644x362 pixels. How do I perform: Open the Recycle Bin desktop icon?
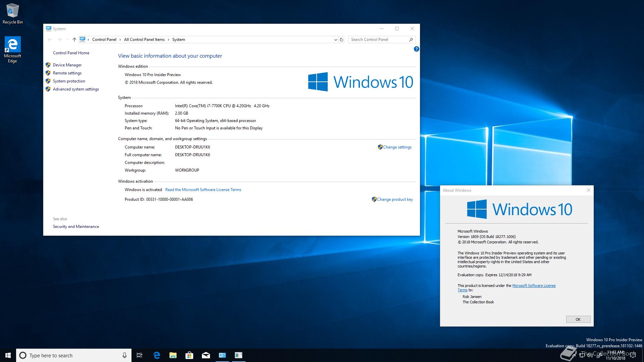coord(13,13)
